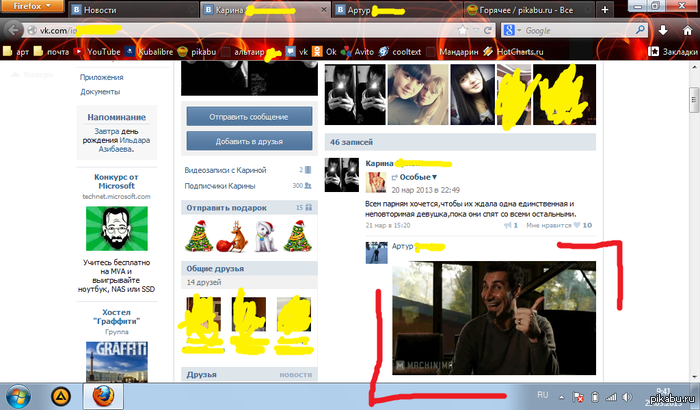The height and width of the screenshot is (410, 700).
Task: Show hidden tray icons arrow
Action: tap(561, 397)
